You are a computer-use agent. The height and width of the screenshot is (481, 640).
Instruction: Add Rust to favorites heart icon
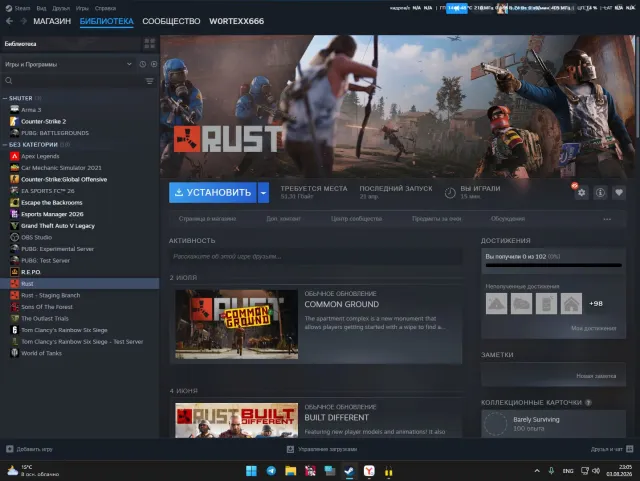(619, 192)
